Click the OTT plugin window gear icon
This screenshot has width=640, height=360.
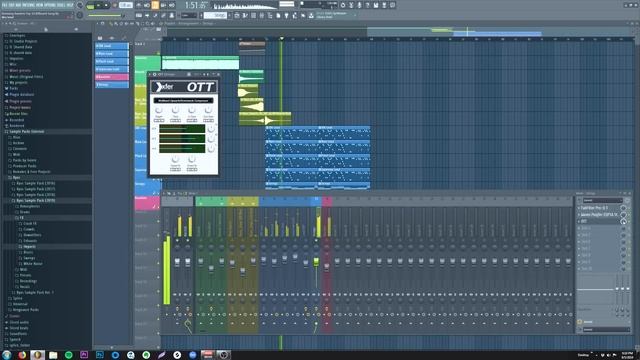(154, 74)
